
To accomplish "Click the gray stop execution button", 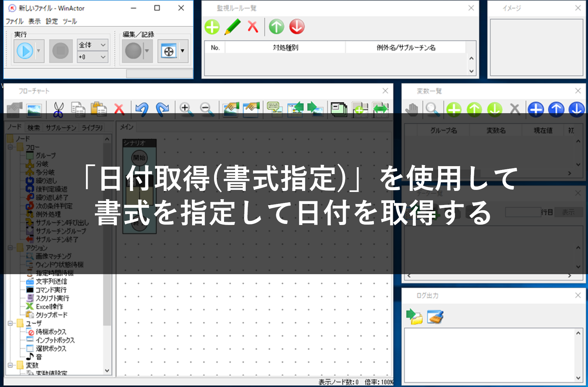I will point(61,51).
